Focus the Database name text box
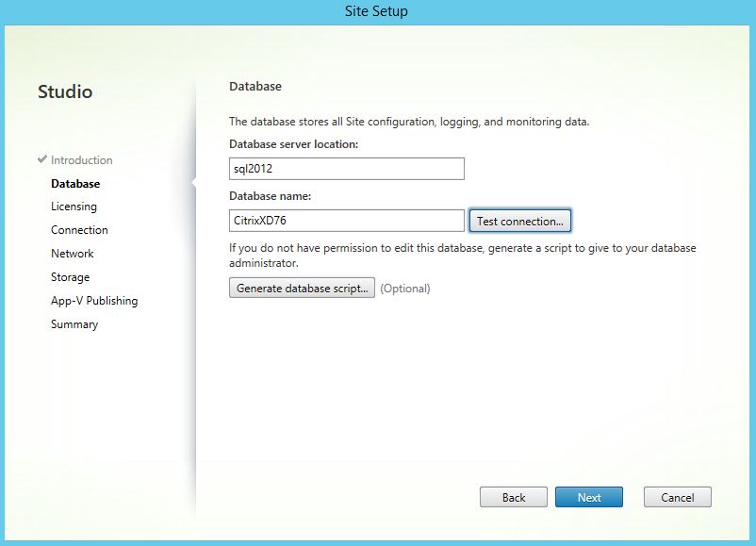 point(347,221)
